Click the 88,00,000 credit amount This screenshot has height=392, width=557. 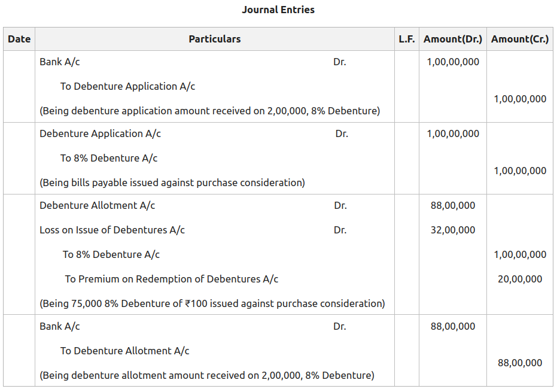coord(520,363)
